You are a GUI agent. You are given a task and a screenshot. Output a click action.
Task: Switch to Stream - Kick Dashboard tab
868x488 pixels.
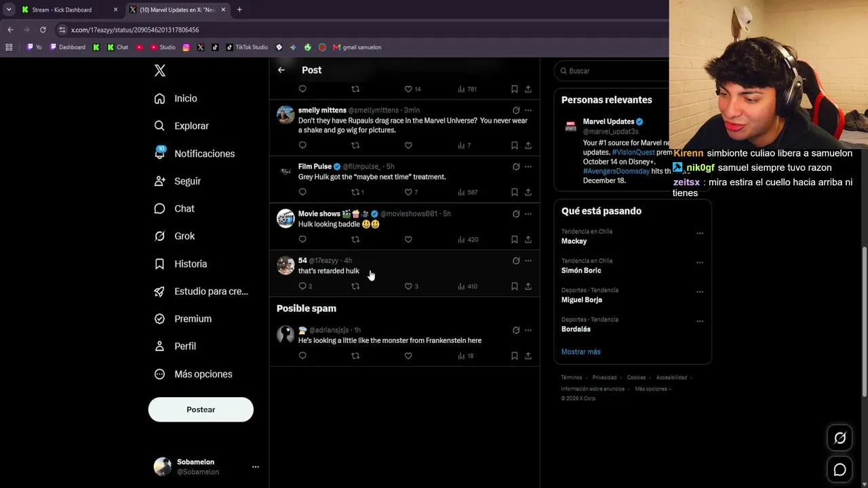coord(69,9)
